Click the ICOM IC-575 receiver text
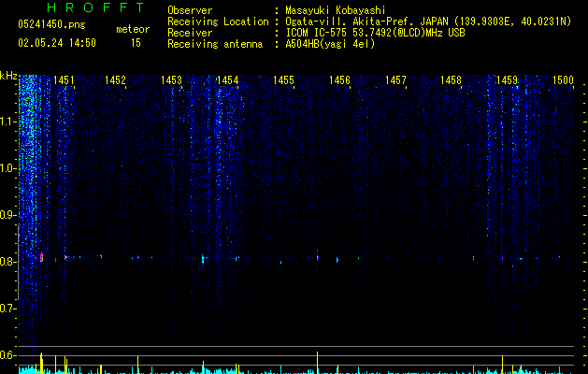The width and height of the screenshot is (588, 374). 375,33
